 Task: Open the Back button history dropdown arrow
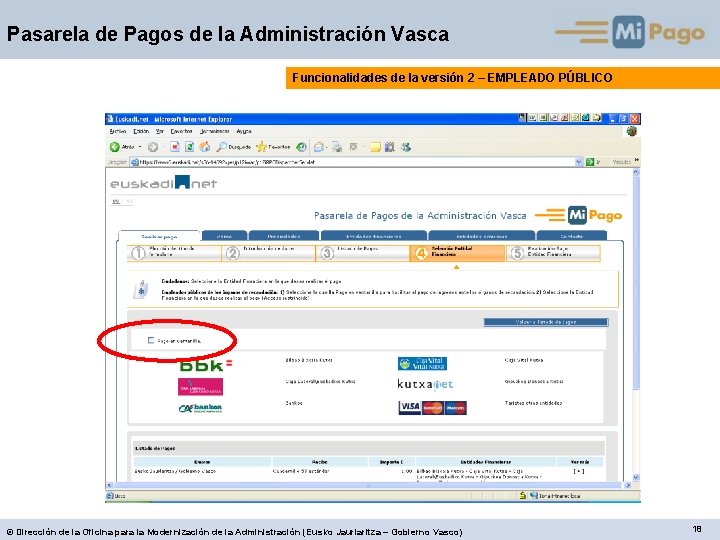tap(140, 147)
